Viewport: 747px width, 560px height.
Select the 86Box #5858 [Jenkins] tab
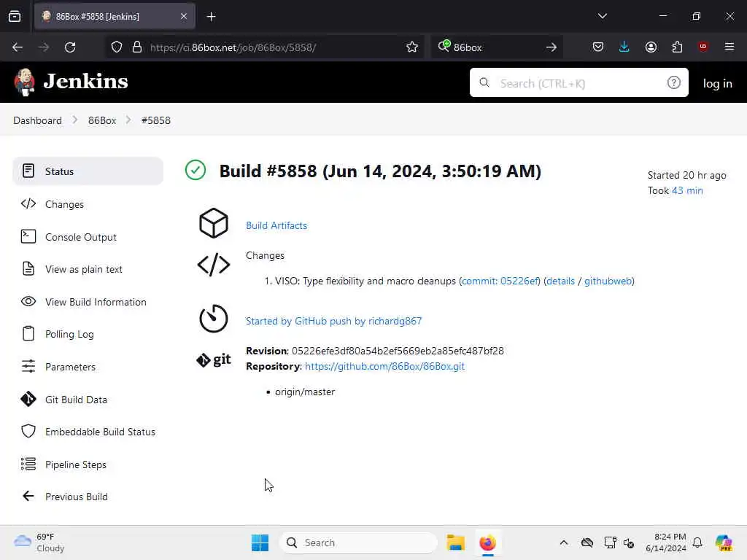coord(115,17)
